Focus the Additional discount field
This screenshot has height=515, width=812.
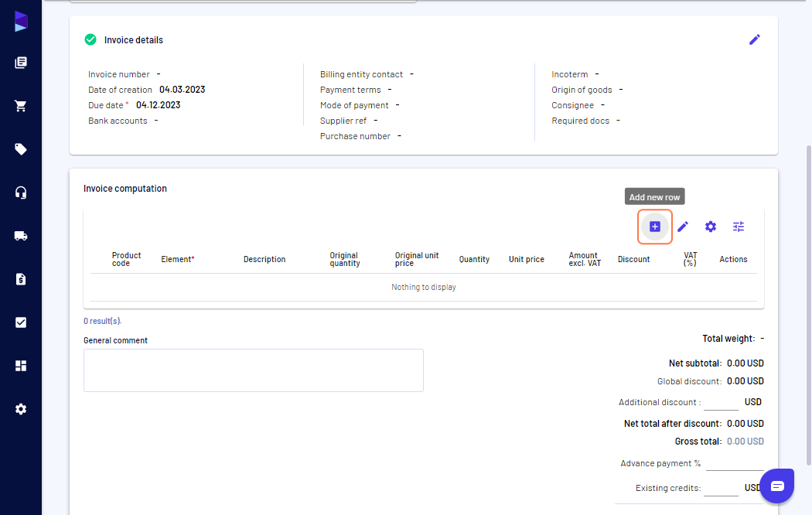click(x=721, y=402)
